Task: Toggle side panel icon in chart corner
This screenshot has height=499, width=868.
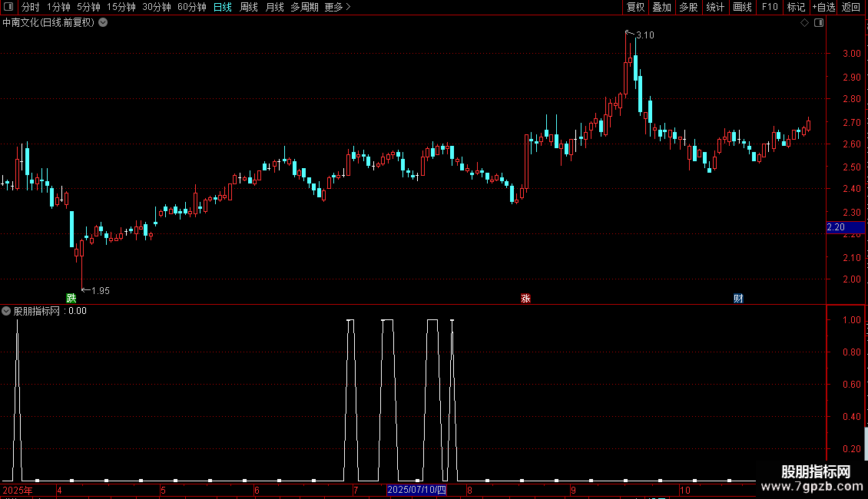Action: click(819, 23)
